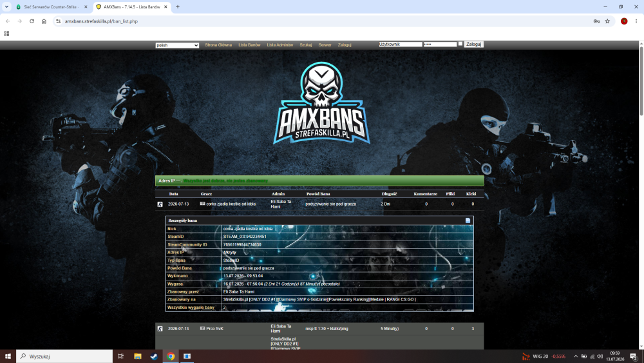Image resolution: width=644 pixels, height=363 pixels.
Task: Open Windows Start menu
Action: click(x=8, y=357)
